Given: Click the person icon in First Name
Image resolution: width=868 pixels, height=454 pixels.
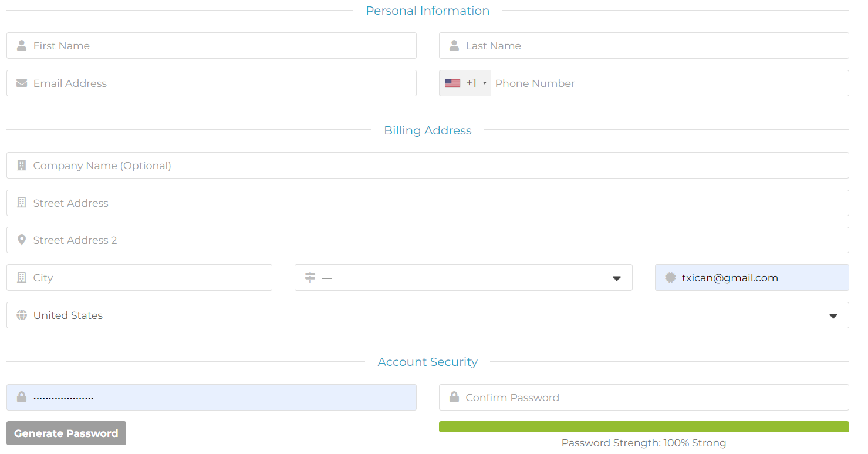Looking at the screenshot, I should pos(22,46).
